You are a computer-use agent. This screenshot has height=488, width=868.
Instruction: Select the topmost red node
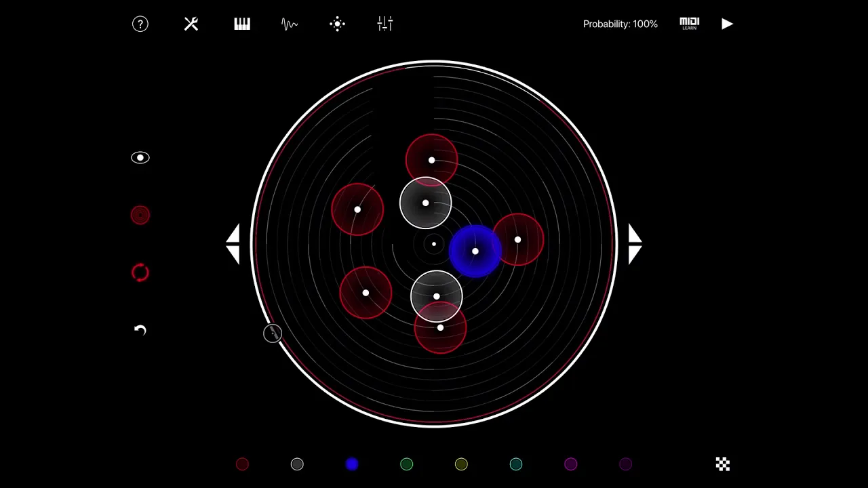click(432, 161)
